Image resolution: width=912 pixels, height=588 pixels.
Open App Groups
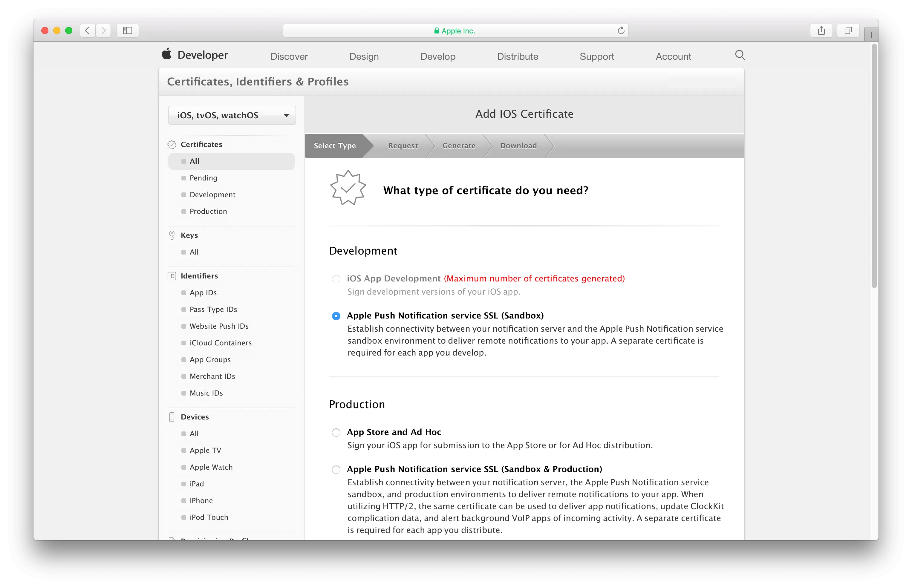[x=210, y=360]
